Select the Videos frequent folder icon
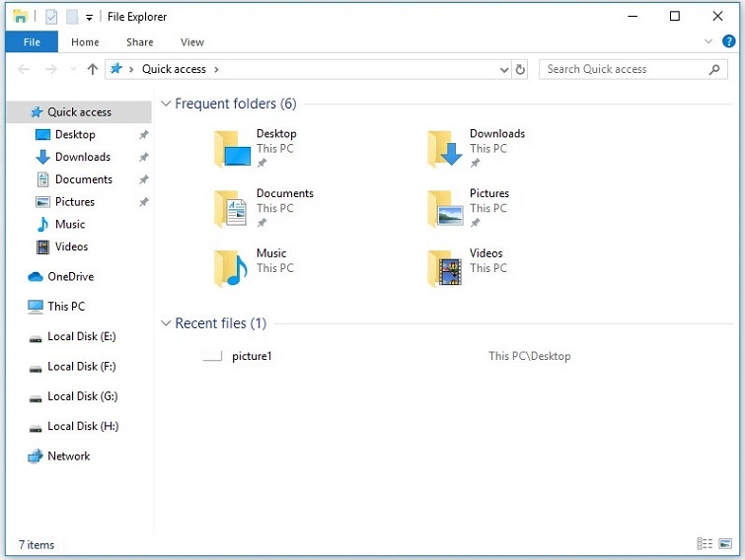The width and height of the screenshot is (745, 560). click(445, 268)
